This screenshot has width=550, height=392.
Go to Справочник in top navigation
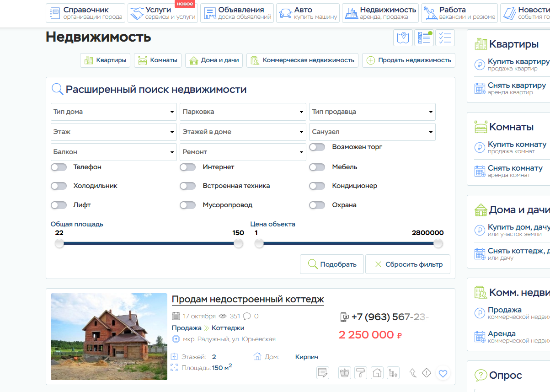point(85,13)
